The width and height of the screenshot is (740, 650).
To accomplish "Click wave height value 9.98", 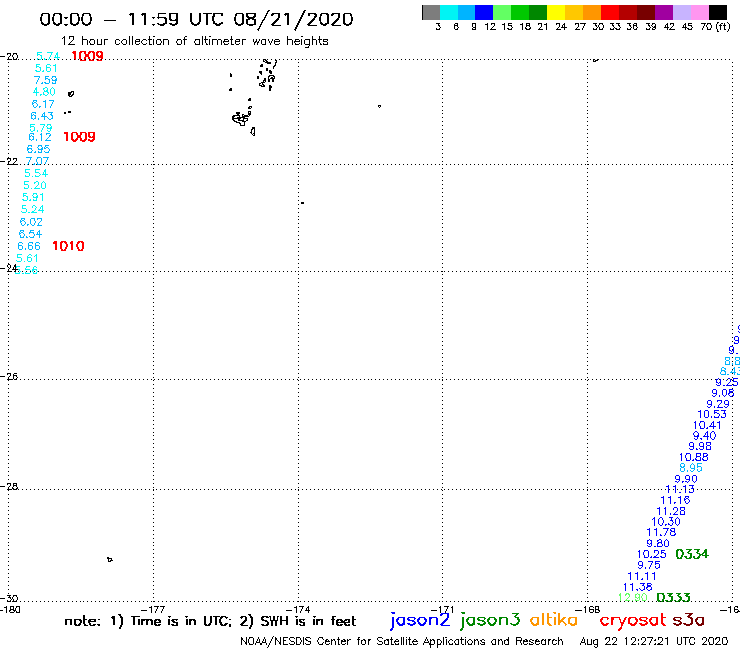I will (x=700, y=446).
